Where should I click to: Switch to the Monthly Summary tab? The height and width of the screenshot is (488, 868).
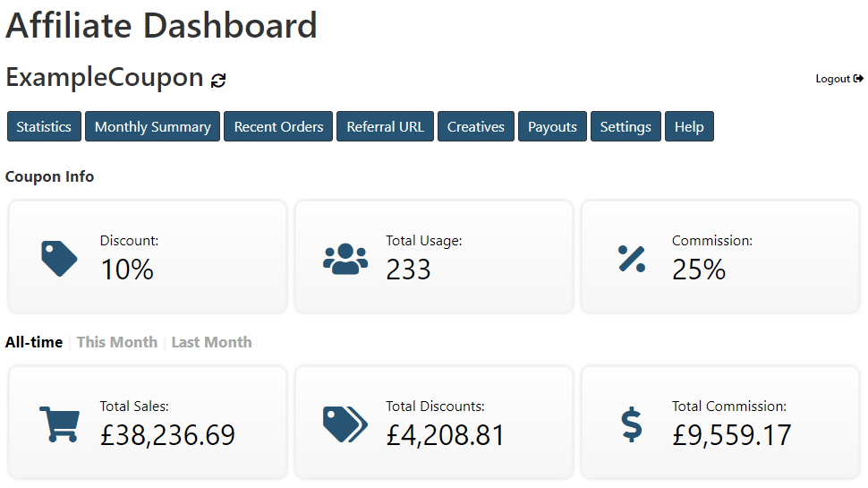point(153,126)
